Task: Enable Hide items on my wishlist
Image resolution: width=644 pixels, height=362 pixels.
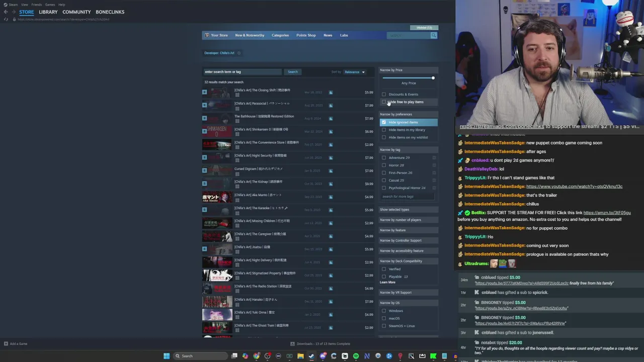Action: click(384, 137)
